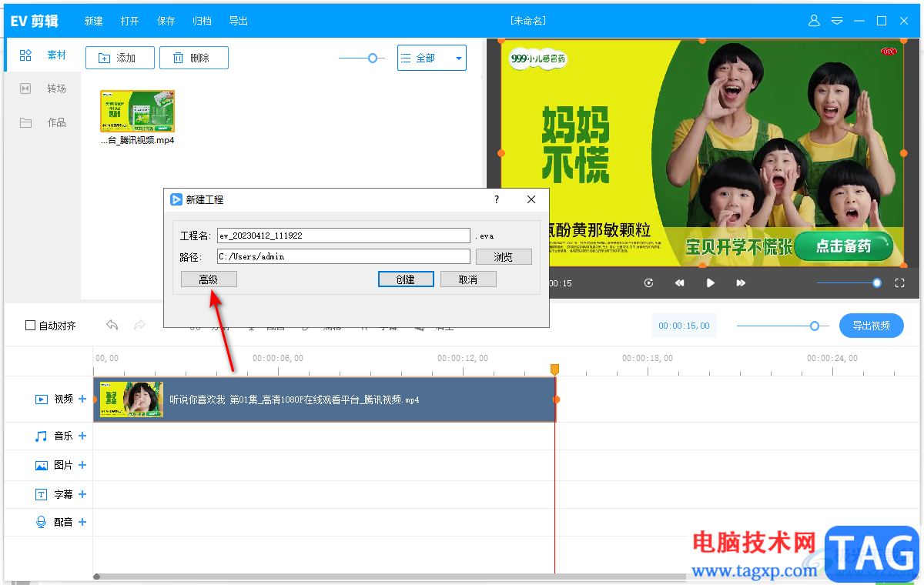Select the 腾讯视频.mp4 material thumbnail
This screenshot has height=585, width=924.
pos(137,112)
